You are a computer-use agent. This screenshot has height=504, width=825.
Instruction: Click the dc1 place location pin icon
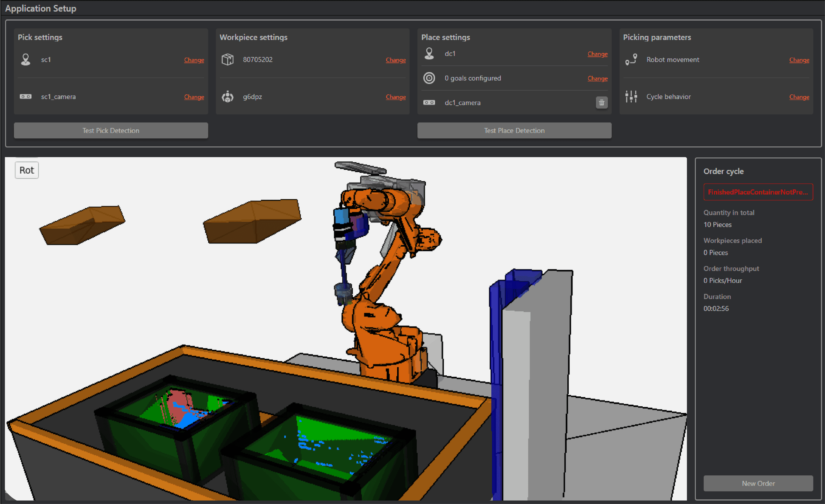tap(429, 54)
